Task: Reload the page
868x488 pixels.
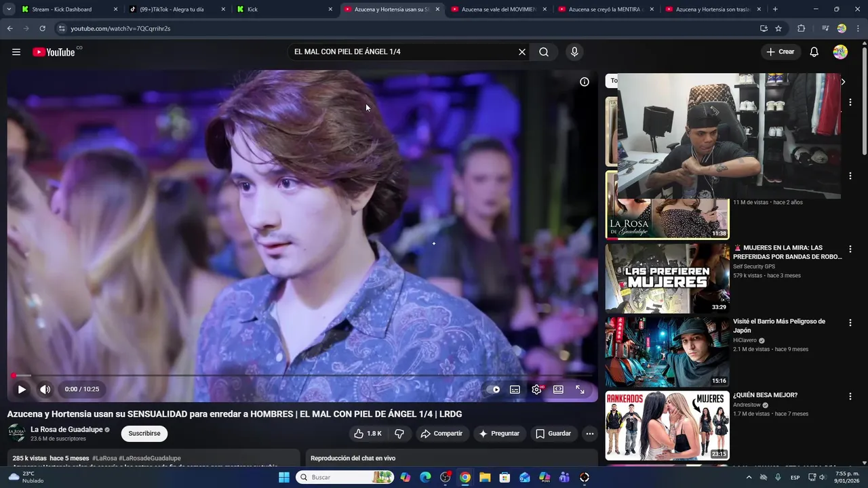Action: click(x=42, y=28)
